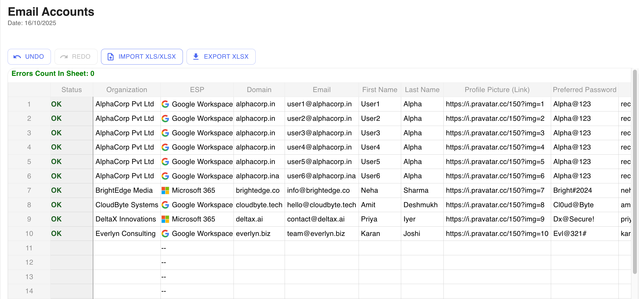This screenshot has width=644, height=299.
Task: Select the Last Name column header
Action: click(422, 90)
